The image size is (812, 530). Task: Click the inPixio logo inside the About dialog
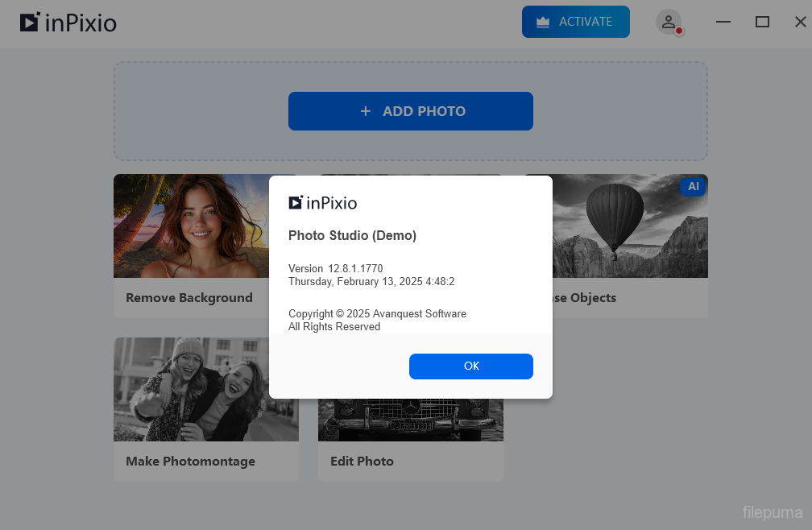pos(323,203)
